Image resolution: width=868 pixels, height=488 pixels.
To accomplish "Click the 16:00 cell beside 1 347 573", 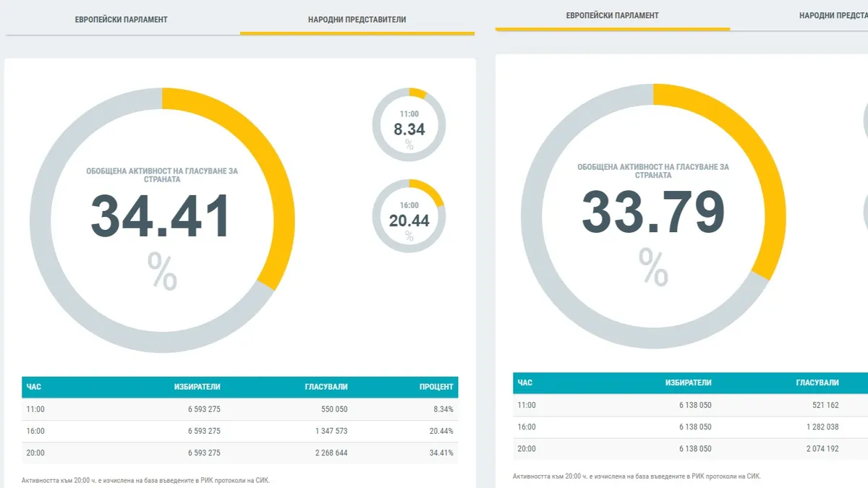I will (35, 431).
